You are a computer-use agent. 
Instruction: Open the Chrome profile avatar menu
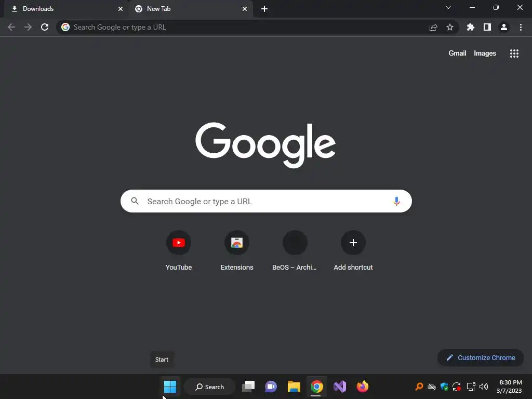(x=504, y=27)
